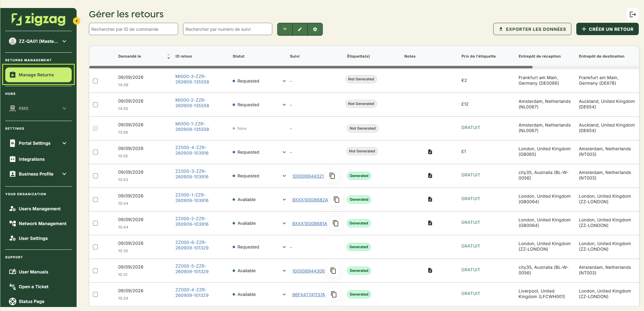This screenshot has height=311, width=644.
Task: Copy tracking number 100006944321
Action: pos(332,176)
